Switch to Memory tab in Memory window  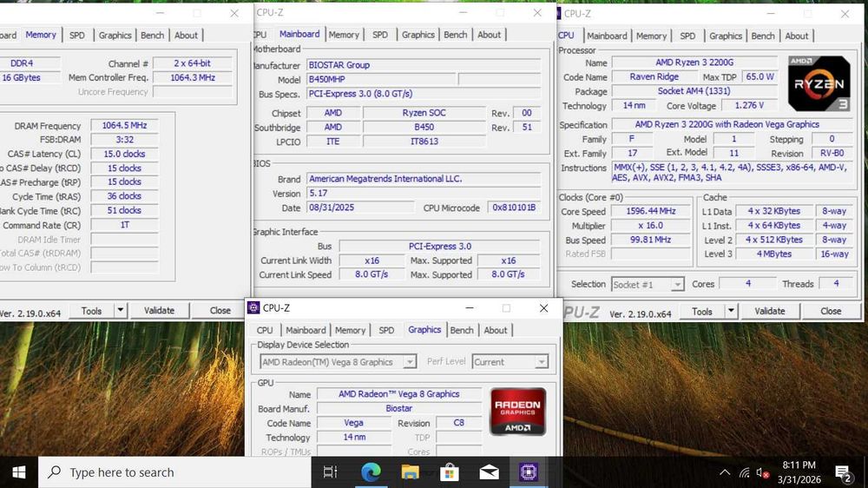click(x=41, y=35)
